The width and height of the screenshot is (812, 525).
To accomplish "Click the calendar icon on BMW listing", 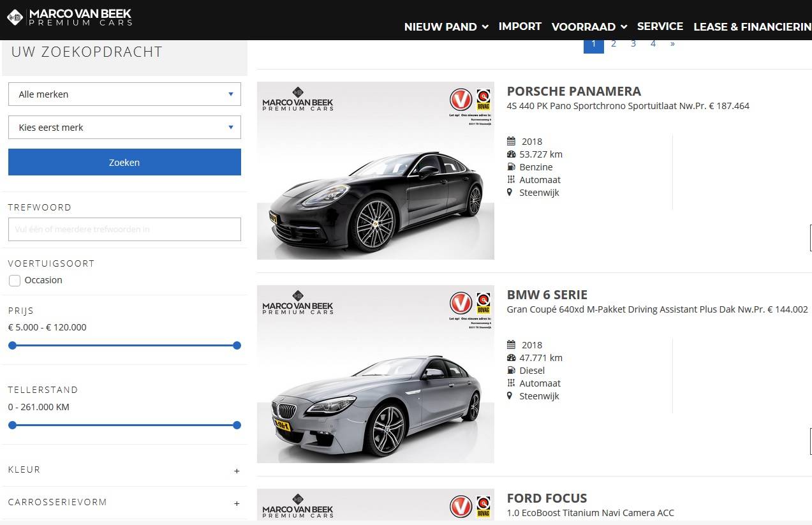I will pos(511,345).
